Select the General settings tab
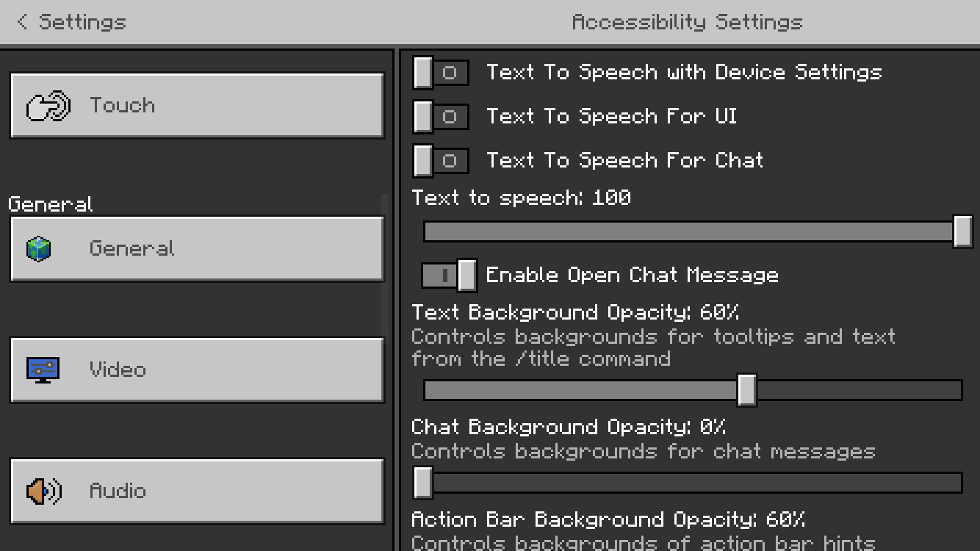This screenshot has height=551, width=980. coord(197,249)
